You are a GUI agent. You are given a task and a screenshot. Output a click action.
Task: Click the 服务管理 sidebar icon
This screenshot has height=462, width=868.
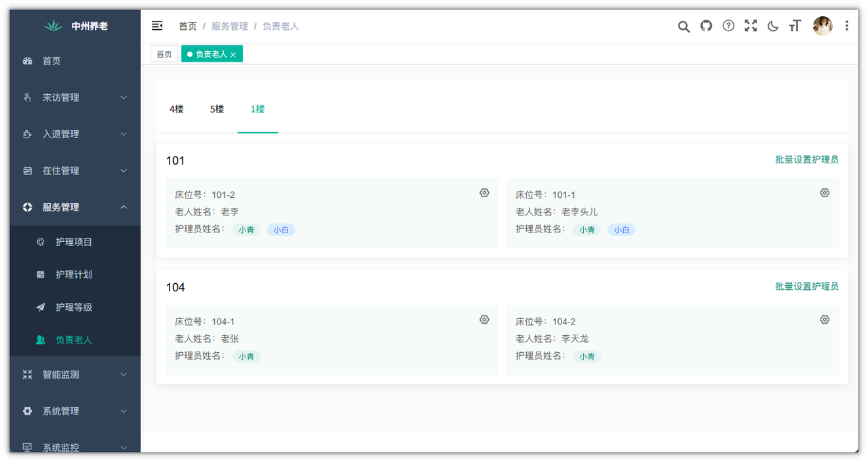(x=28, y=207)
